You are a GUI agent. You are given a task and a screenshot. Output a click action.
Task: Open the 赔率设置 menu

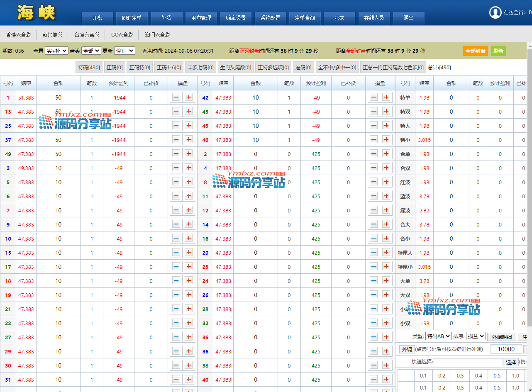pyautogui.click(x=236, y=18)
